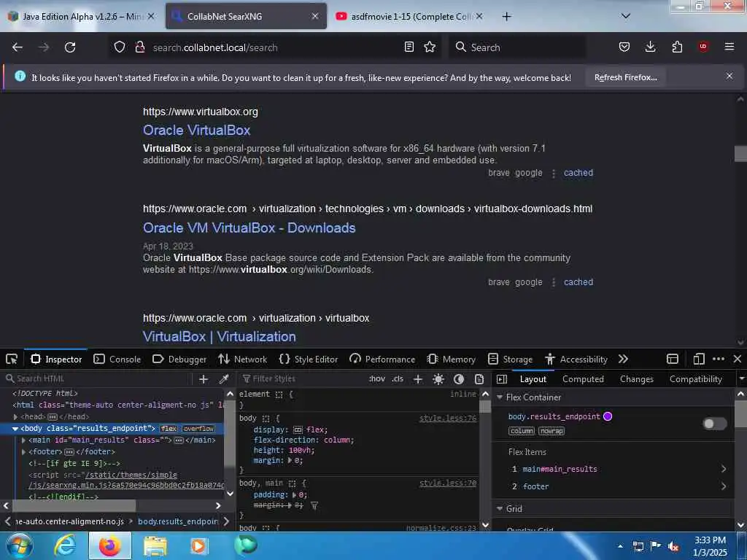Click the Filter Styles field
Screen dimensions: 747x560
[x=303, y=379]
